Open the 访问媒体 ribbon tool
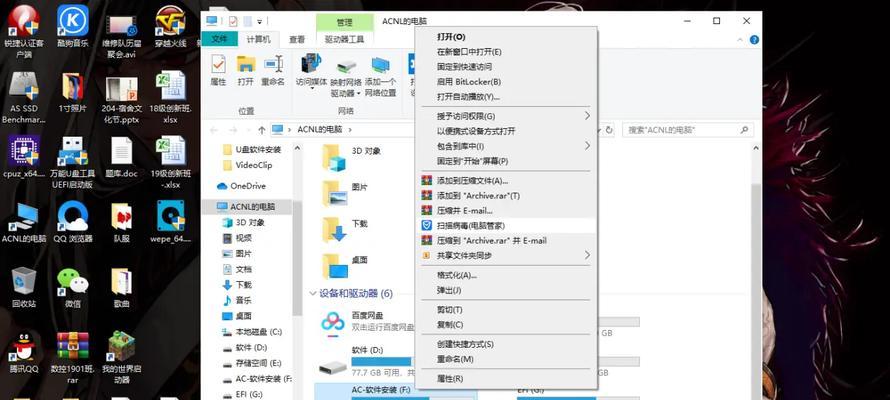The width and height of the screenshot is (890, 400). click(312, 73)
